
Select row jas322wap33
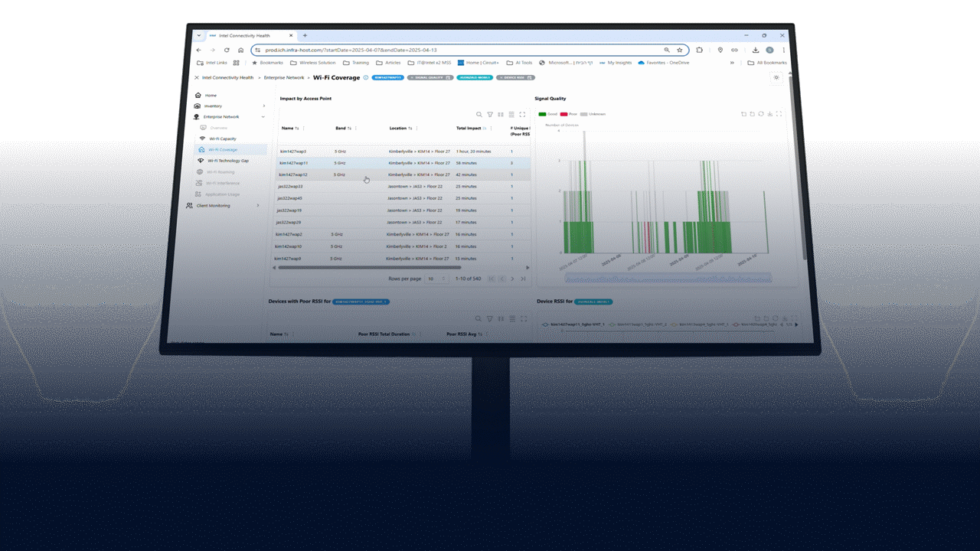coord(402,186)
